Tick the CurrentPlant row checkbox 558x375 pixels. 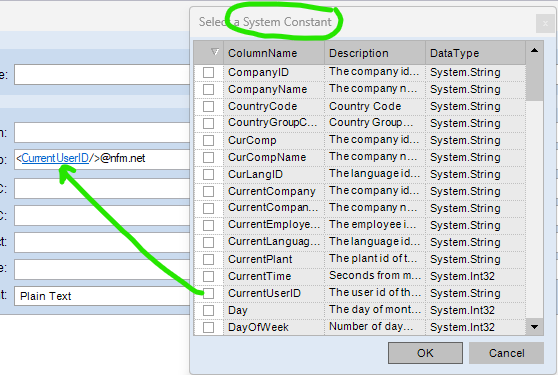pos(209,259)
